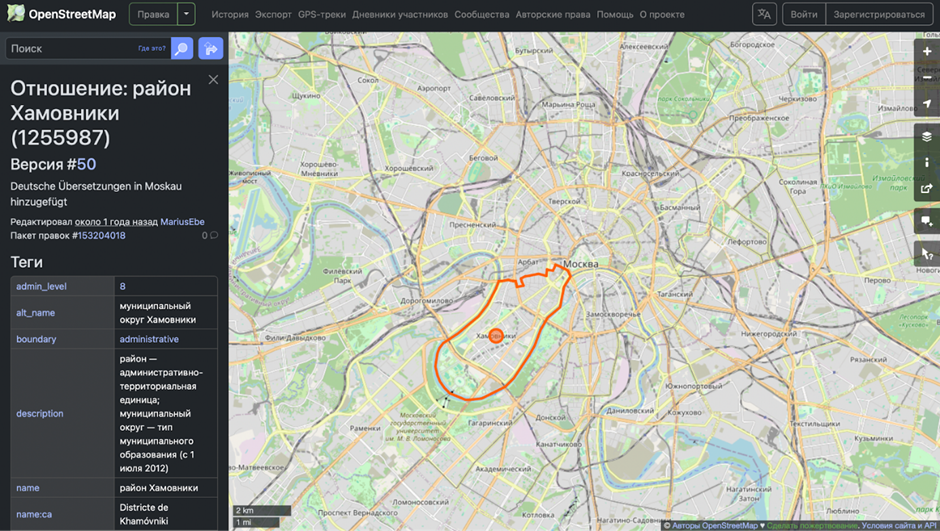This screenshot has height=531, width=940.
Task: Click the search magnifier button
Action: (182, 49)
